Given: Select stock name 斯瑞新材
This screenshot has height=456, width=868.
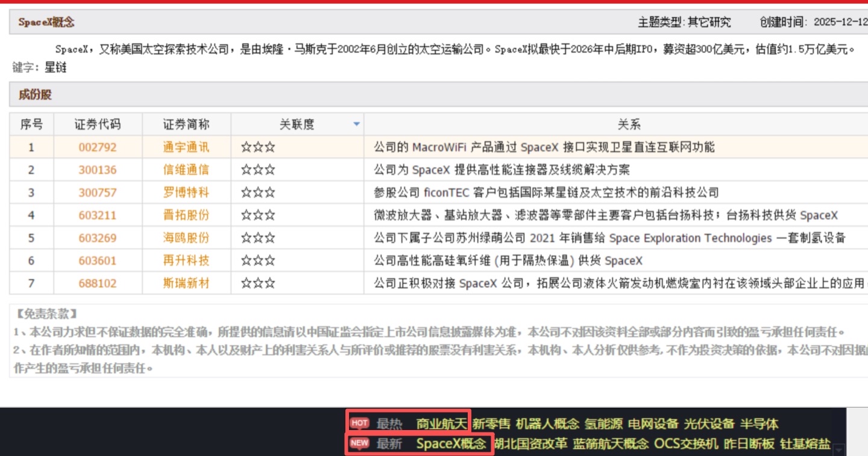Looking at the screenshot, I should pos(186,283).
